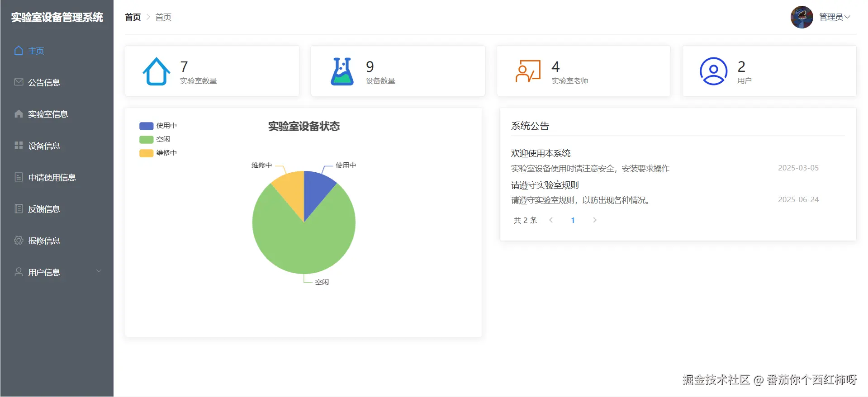Open the 报修信息 menu item
The height and width of the screenshot is (397, 868).
pos(57,241)
